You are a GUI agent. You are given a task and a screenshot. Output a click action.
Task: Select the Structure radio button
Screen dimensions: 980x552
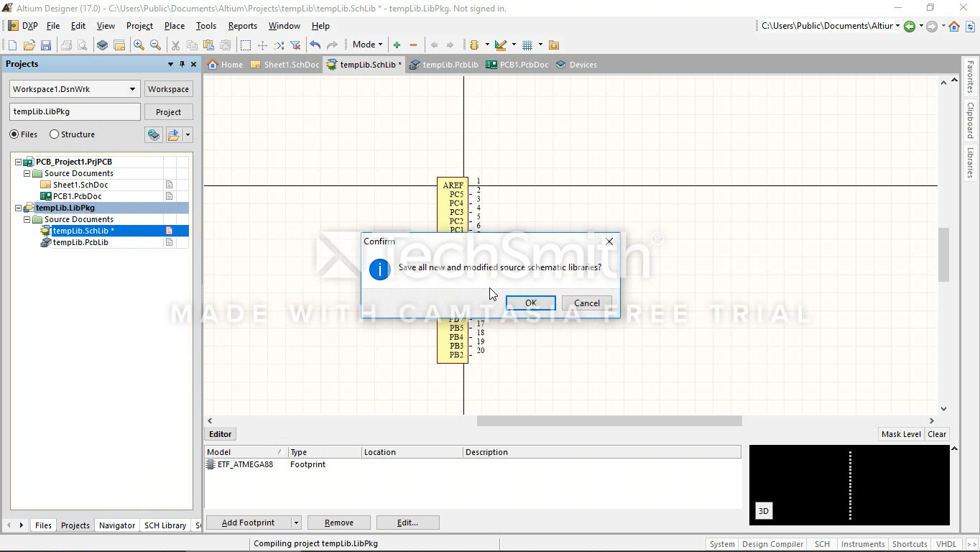[x=54, y=134]
